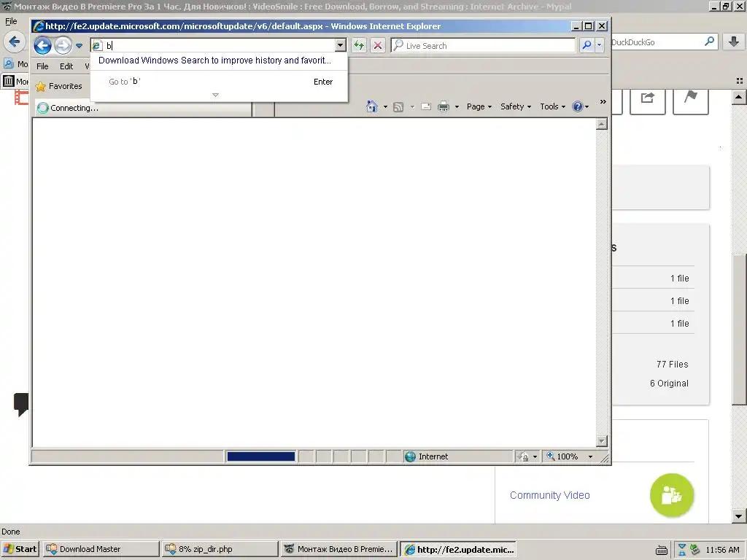Open the Tools menu in command bar
This screenshot has width=747, height=560.
(553, 106)
